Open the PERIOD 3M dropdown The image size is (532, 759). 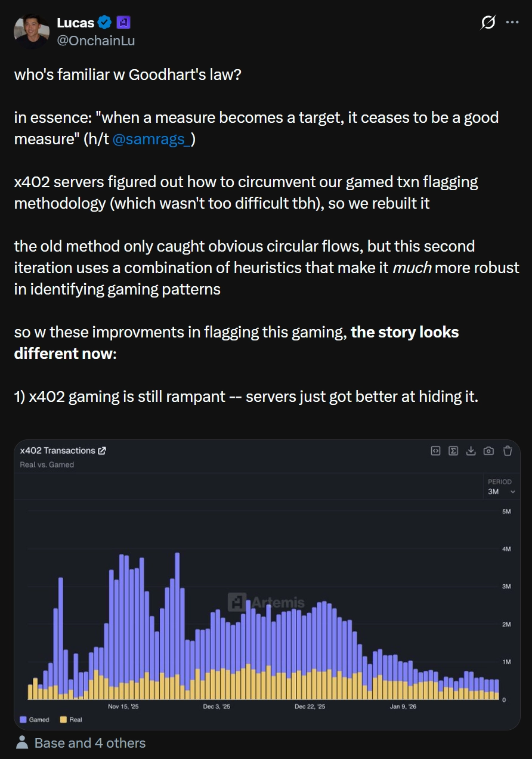501,492
